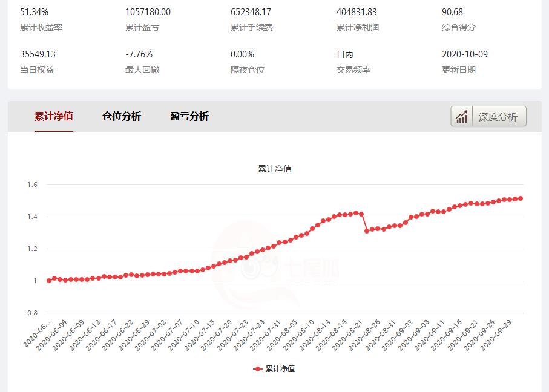Click the last data point on the line

pos(521,198)
